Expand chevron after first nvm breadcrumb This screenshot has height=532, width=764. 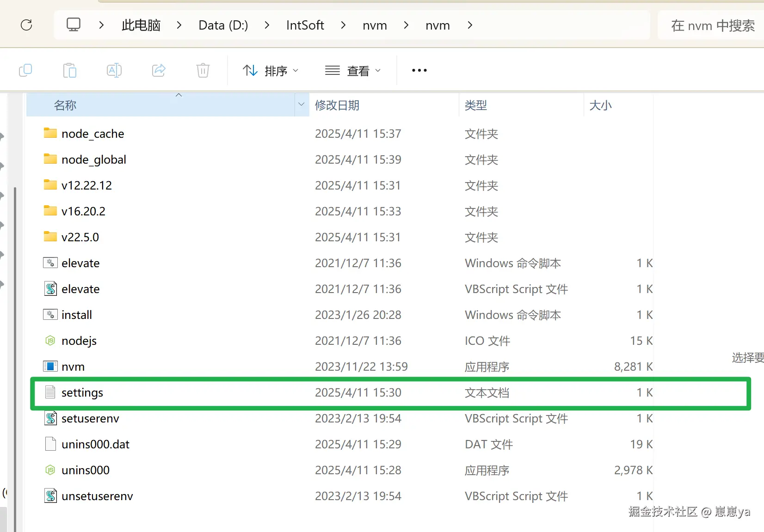point(406,25)
